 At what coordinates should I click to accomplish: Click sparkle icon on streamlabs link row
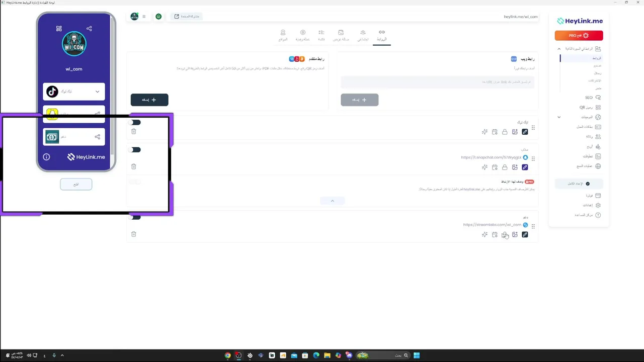click(x=485, y=234)
